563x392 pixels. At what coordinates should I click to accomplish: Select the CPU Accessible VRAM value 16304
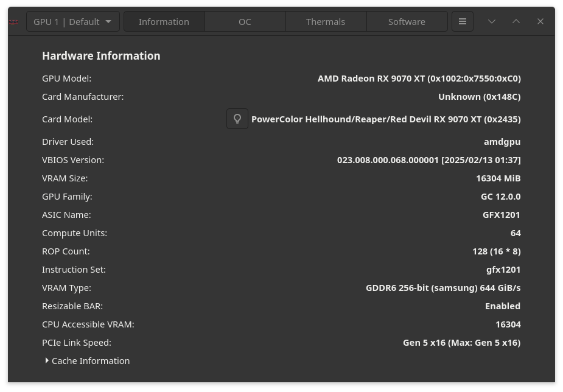click(x=508, y=324)
